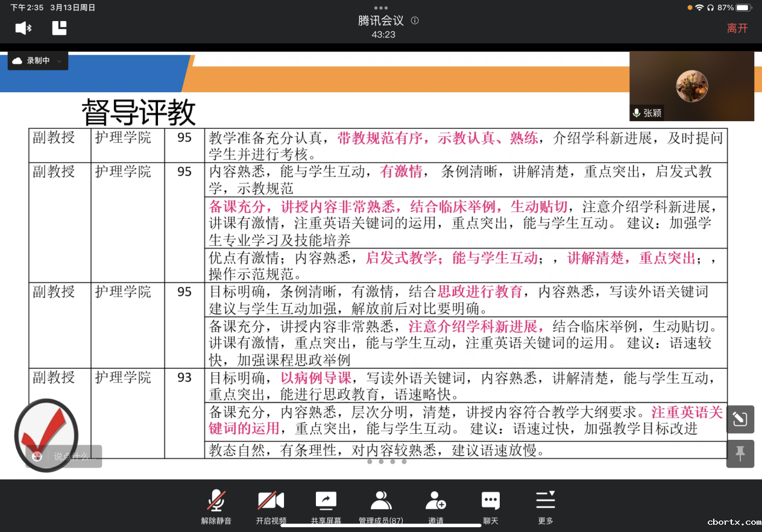Open the emoji reaction icon
Image resolution: width=762 pixels, height=532 pixels.
[37, 456]
